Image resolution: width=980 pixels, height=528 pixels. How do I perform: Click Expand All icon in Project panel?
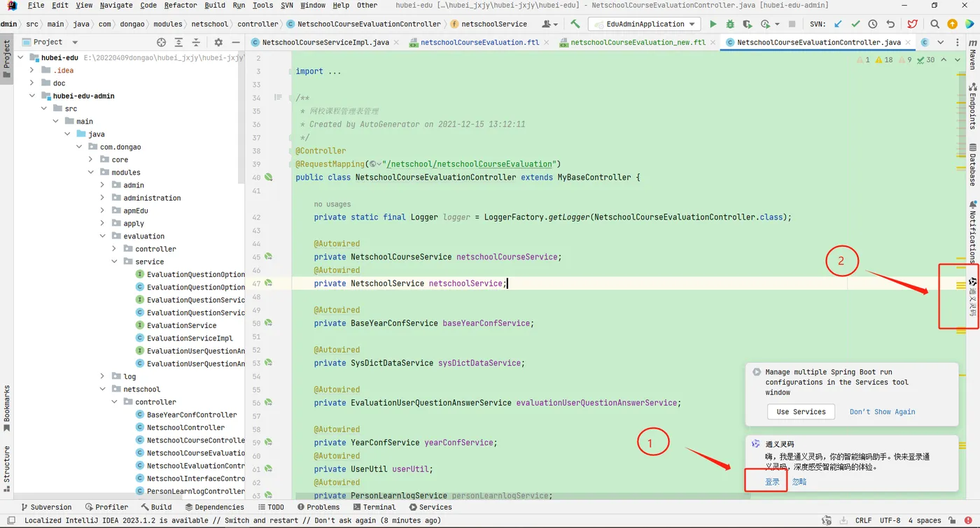(178, 42)
